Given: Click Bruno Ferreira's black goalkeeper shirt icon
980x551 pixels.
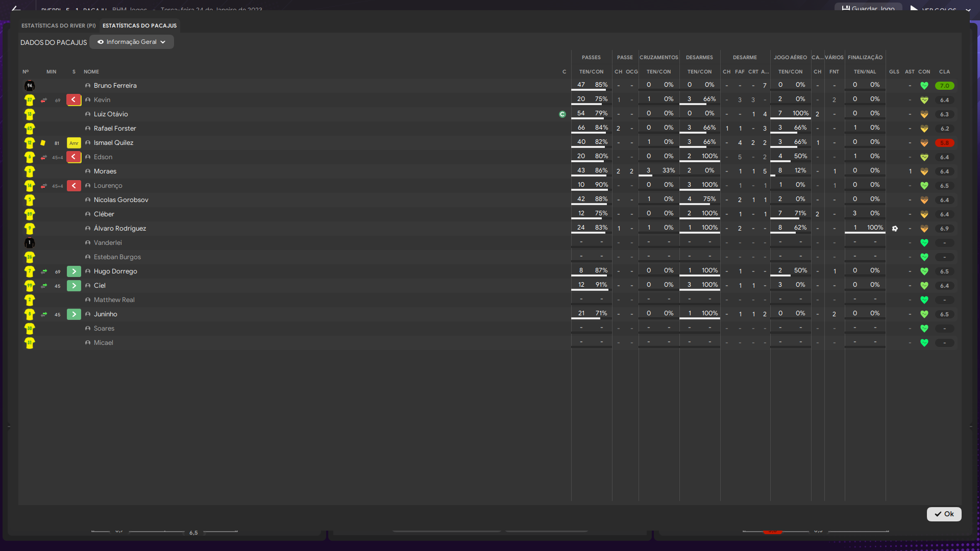Looking at the screenshot, I should tap(30, 86).
